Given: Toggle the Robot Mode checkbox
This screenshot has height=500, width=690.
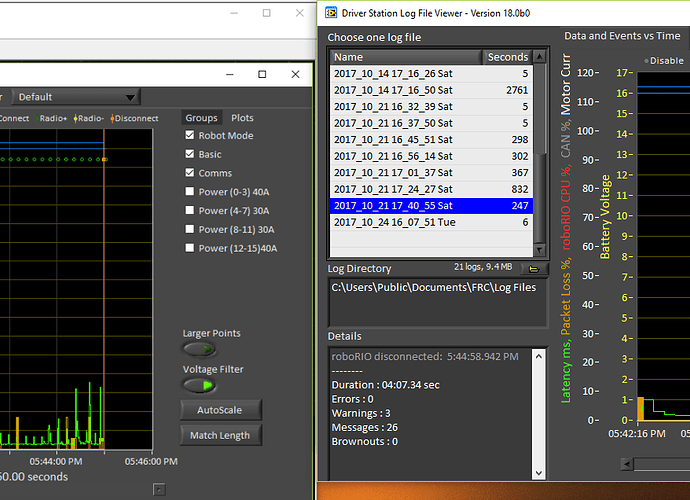Looking at the screenshot, I should 190,135.
